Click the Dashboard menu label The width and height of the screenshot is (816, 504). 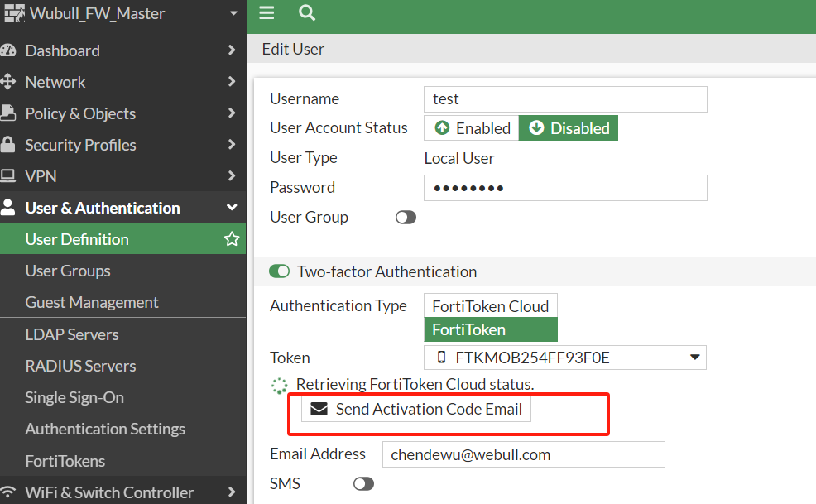tap(62, 50)
